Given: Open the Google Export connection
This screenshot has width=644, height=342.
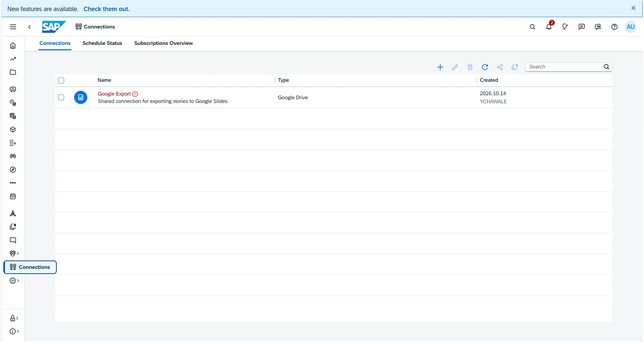Looking at the screenshot, I should 114,94.
